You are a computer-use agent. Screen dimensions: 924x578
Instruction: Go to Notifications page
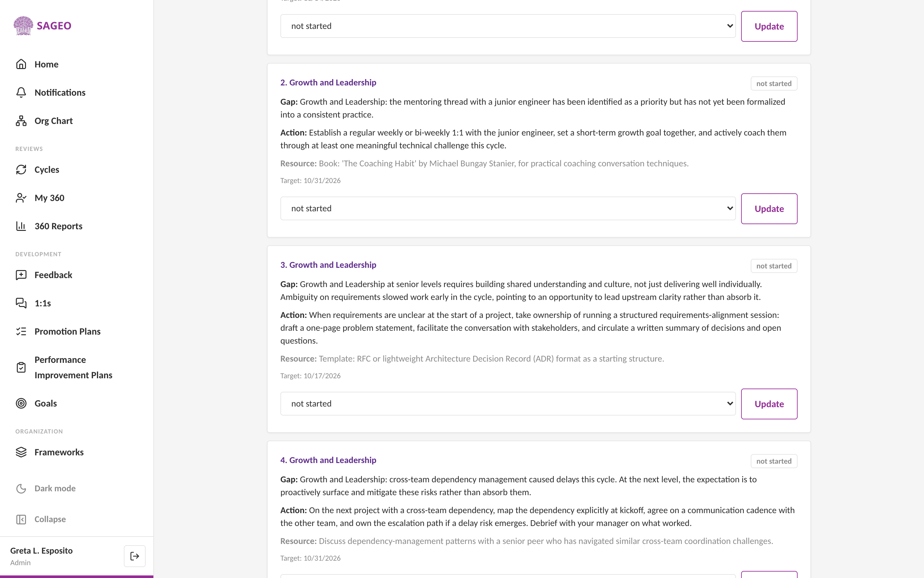point(60,92)
